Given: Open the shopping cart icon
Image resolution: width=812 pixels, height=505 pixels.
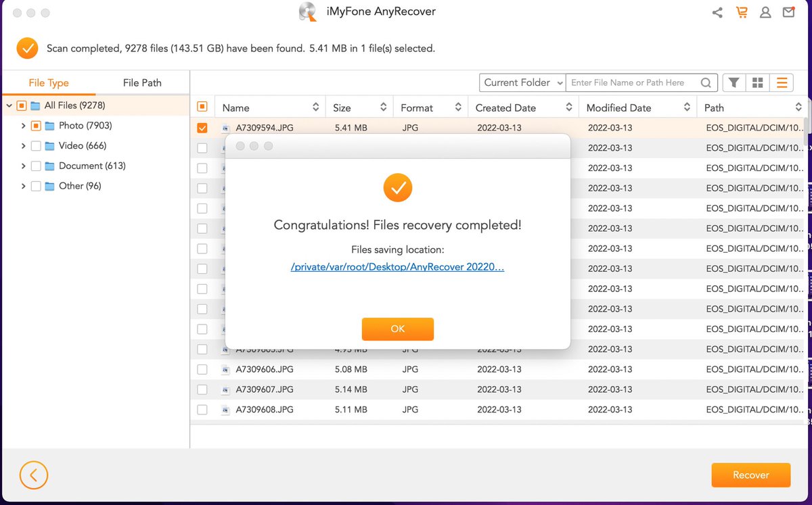Looking at the screenshot, I should [x=742, y=12].
